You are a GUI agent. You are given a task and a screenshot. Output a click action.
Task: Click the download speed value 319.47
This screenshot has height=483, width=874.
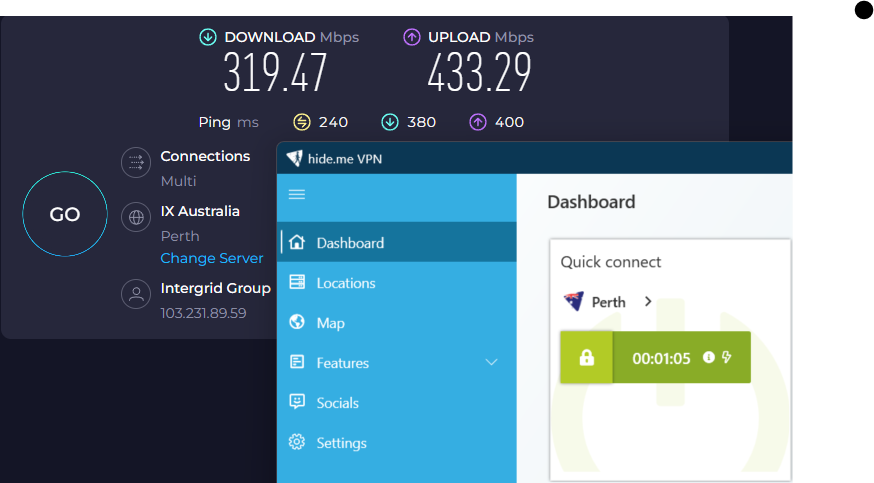[x=275, y=72]
